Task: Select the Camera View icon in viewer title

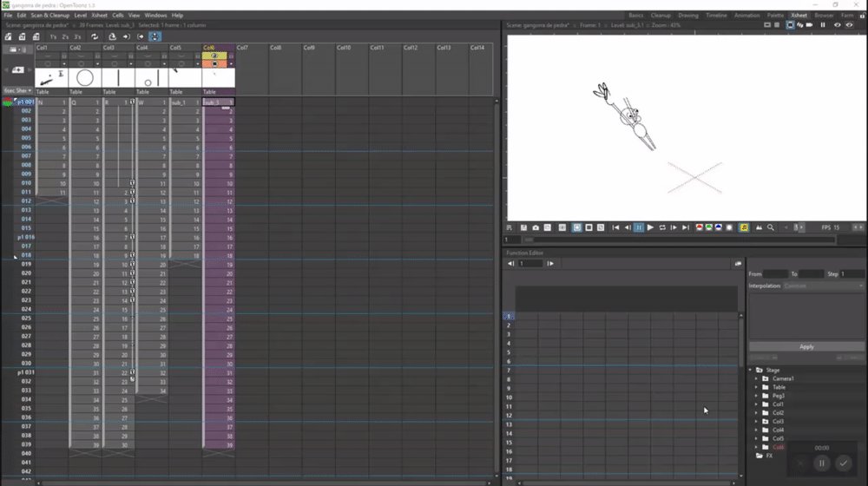Action: 809,25
